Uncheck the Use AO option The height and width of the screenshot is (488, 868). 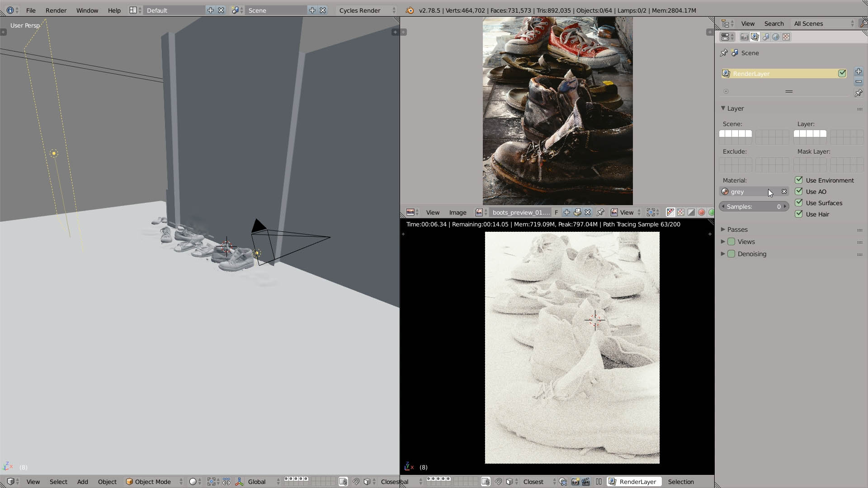click(x=799, y=192)
